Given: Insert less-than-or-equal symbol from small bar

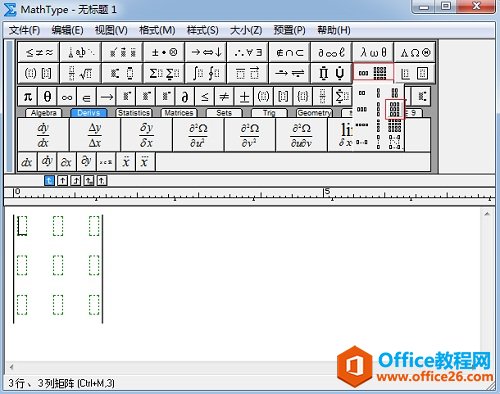Looking at the screenshot, I should tap(205, 97).
